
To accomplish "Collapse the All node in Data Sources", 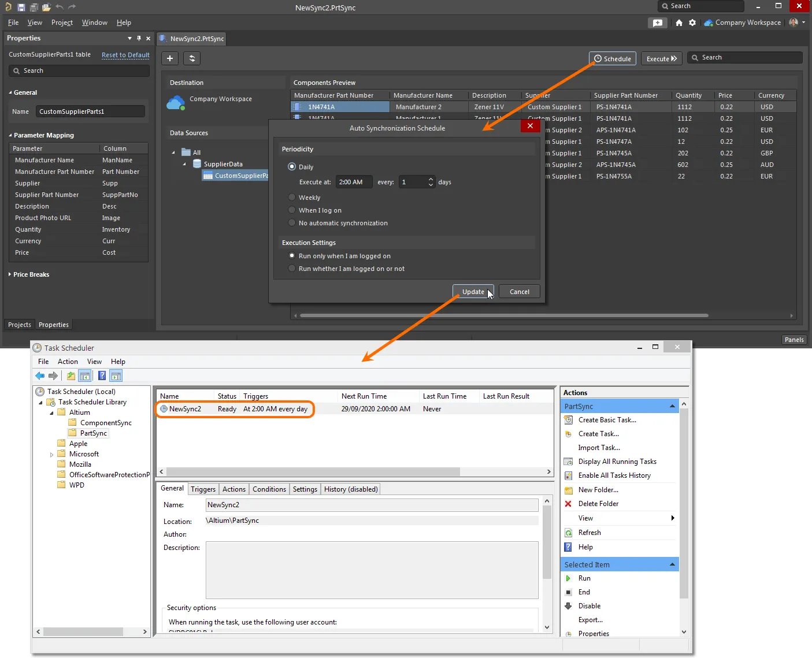I will [x=173, y=153].
